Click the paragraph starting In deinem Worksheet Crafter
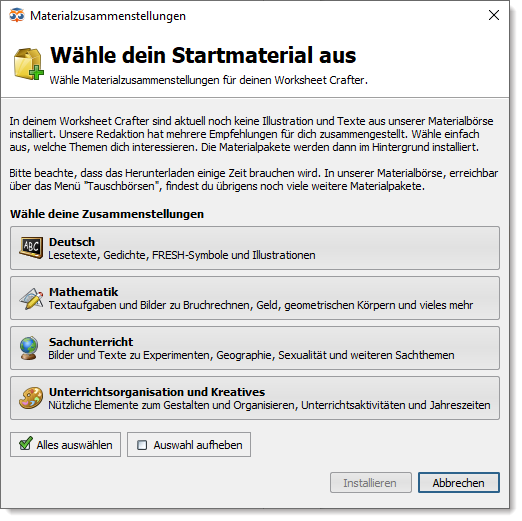 (x=251, y=134)
